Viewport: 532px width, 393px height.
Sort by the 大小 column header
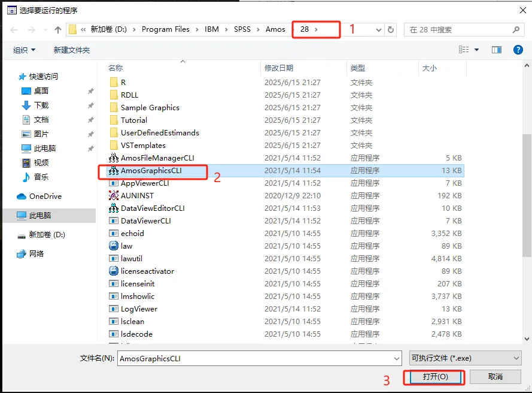[430, 68]
